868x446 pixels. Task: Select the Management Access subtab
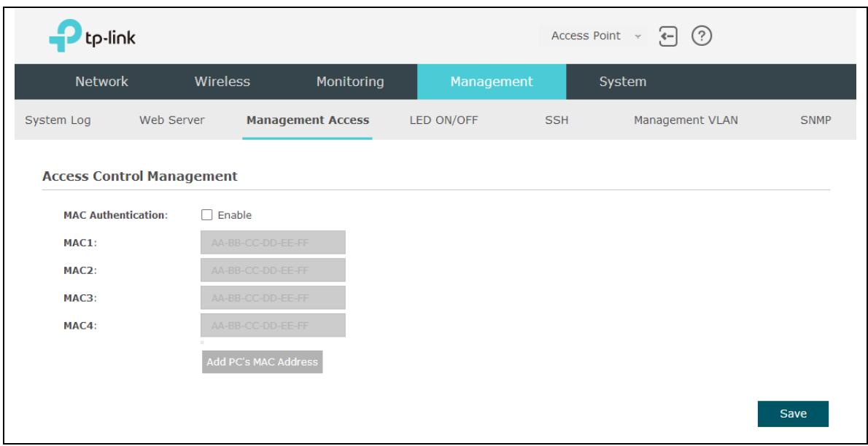coord(308,120)
